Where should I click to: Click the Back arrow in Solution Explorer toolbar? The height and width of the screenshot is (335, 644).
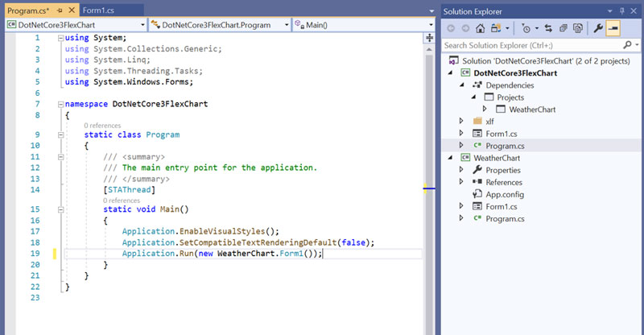click(451, 28)
